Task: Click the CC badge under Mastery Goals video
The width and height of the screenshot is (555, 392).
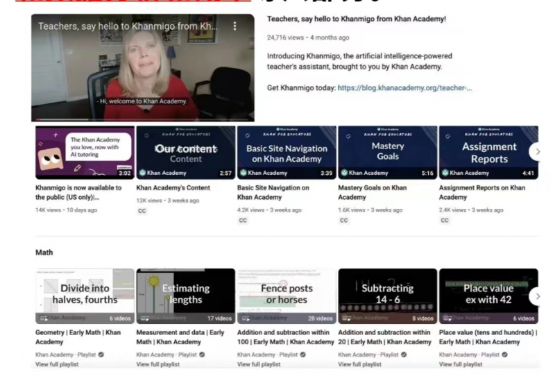Action: click(343, 220)
